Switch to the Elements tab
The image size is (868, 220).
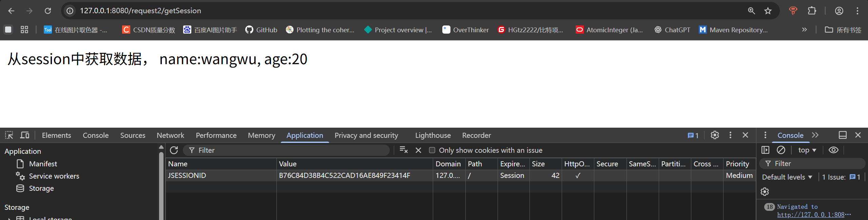56,135
